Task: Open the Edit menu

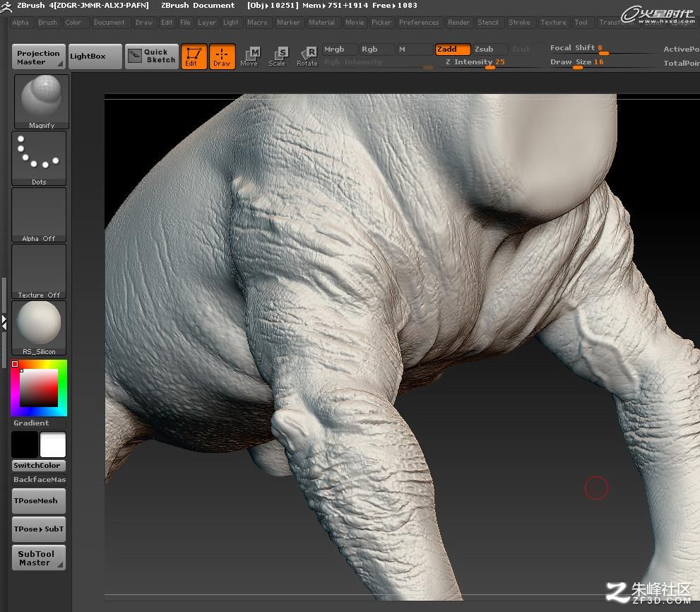Action: tap(167, 23)
